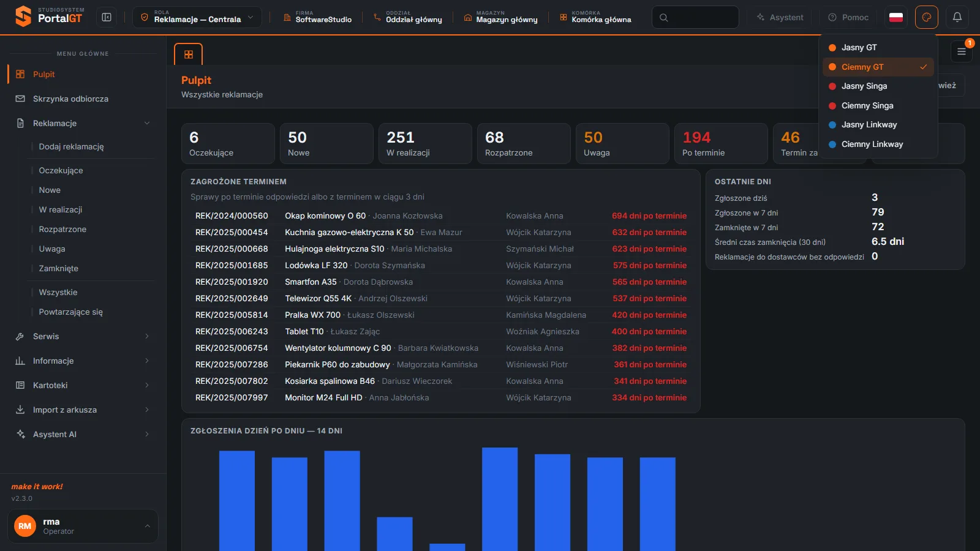Screen dimensions: 980x551
Task: Click the Po terminie 194 tile
Action: (x=721, y=143)
